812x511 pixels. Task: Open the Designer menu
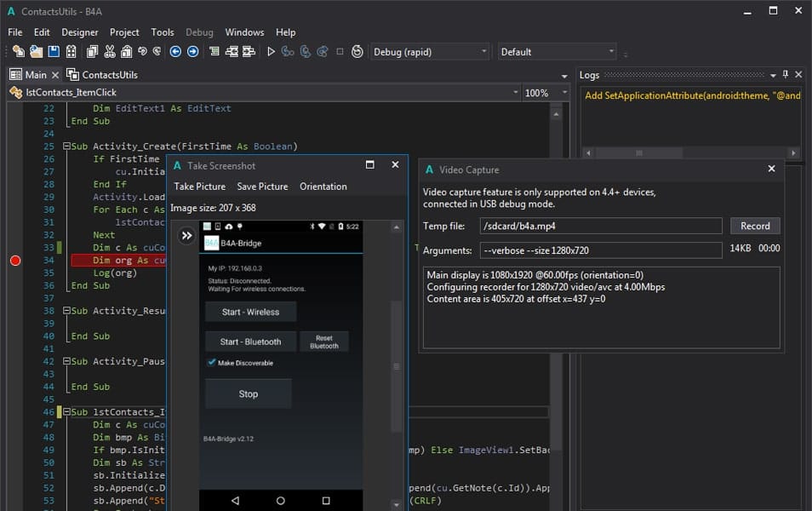[x=79, y=32]
